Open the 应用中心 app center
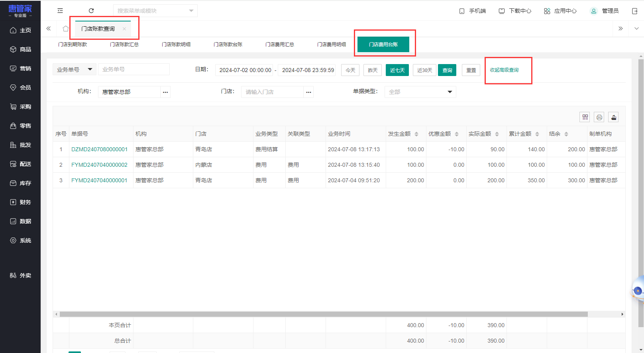Screen dimensions: 644x353 [x=560, y=11]
